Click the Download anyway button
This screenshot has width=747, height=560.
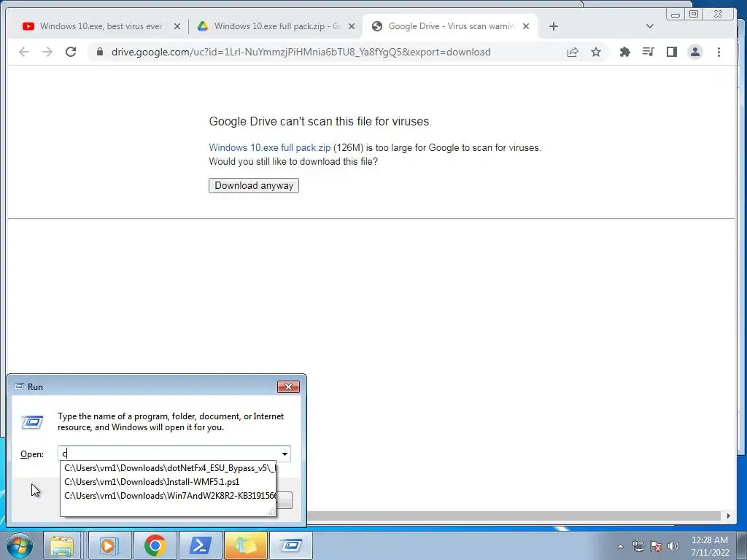pos(253,185)
